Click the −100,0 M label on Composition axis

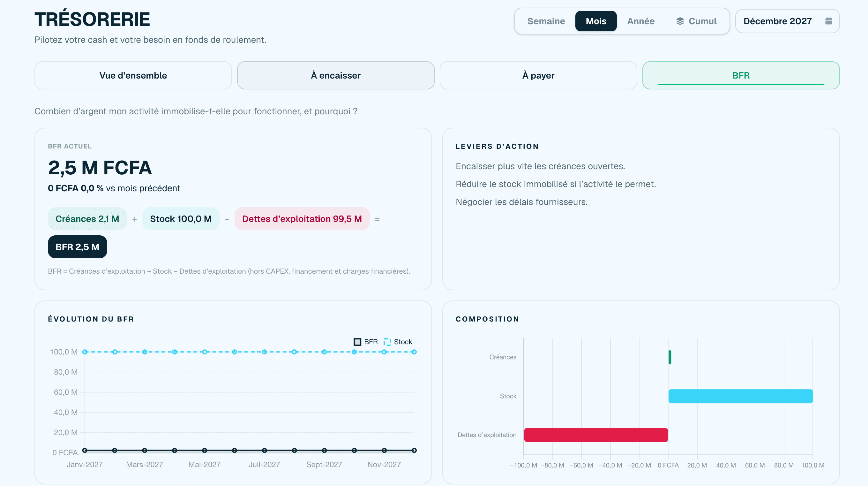click(523, 465)
